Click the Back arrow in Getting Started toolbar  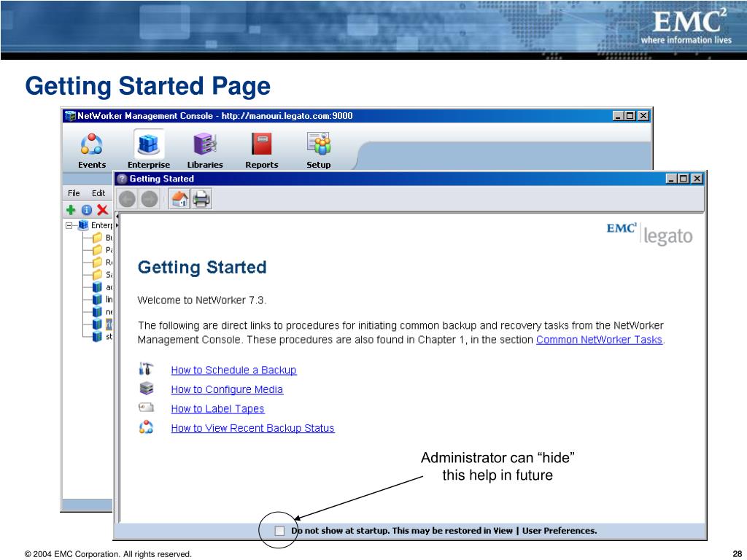tap(127, 198)
